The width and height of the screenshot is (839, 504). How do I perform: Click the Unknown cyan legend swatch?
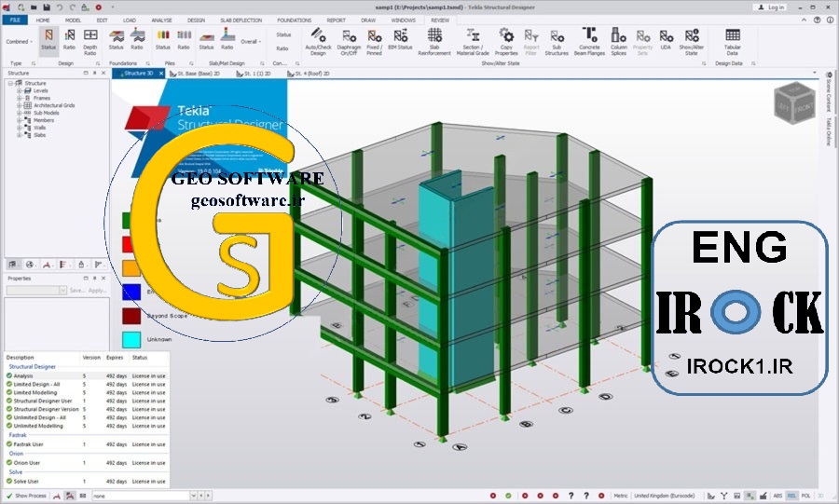pos(131,339)
